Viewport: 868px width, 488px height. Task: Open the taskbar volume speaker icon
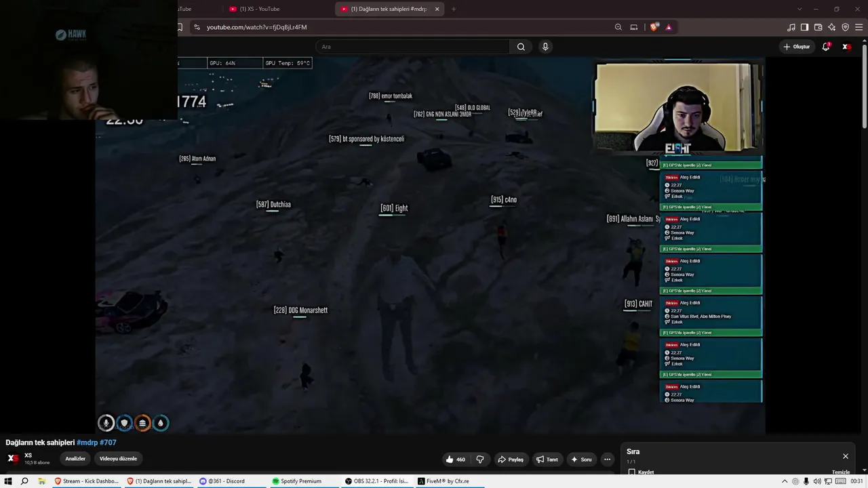coord(816,481)
